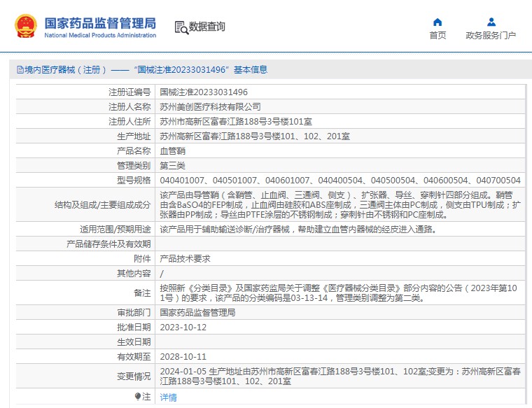Click the 其他内容 row label
The image size is (532, 408).
(x=134, y=274)
